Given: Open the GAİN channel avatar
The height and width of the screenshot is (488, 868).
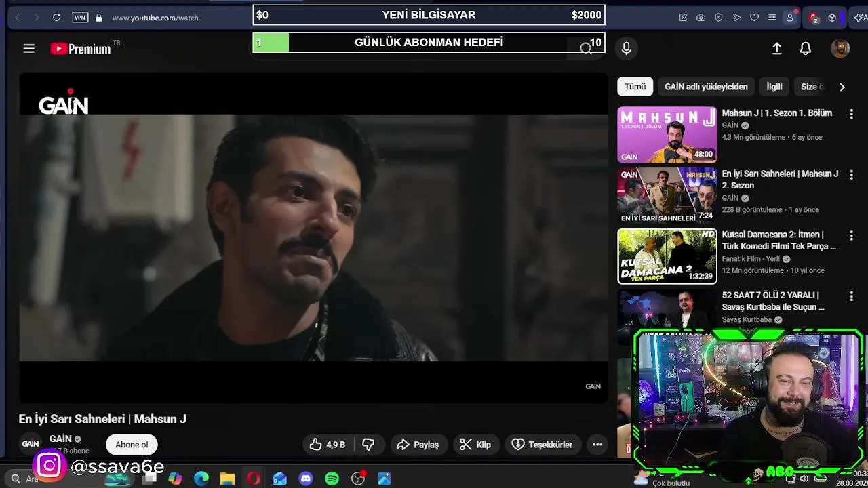Looking at the screenshot, I should tap(31, 444).
